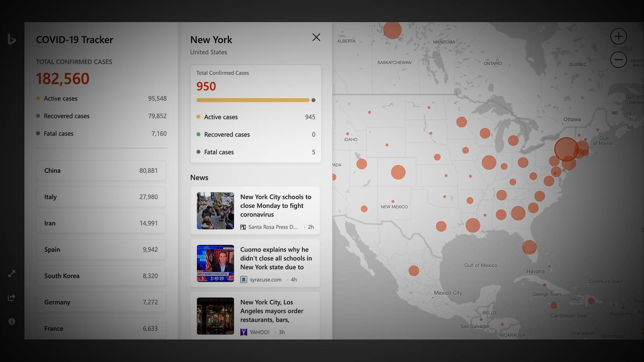Click the Recovered cases row showing 79,852
The image size is (644, 362).
[x=101, y=116]
